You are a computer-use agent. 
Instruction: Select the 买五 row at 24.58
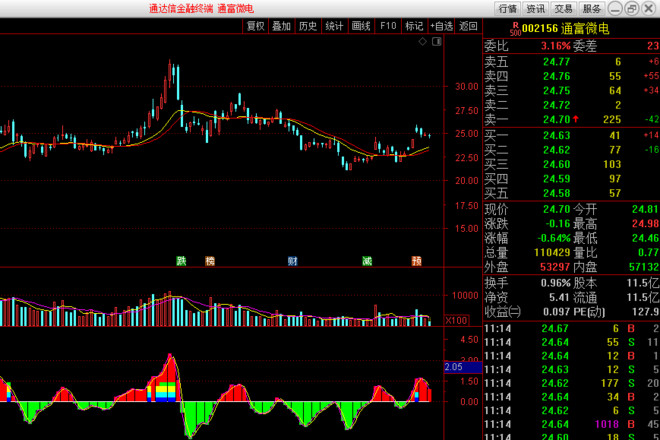(x=572, y=193)
